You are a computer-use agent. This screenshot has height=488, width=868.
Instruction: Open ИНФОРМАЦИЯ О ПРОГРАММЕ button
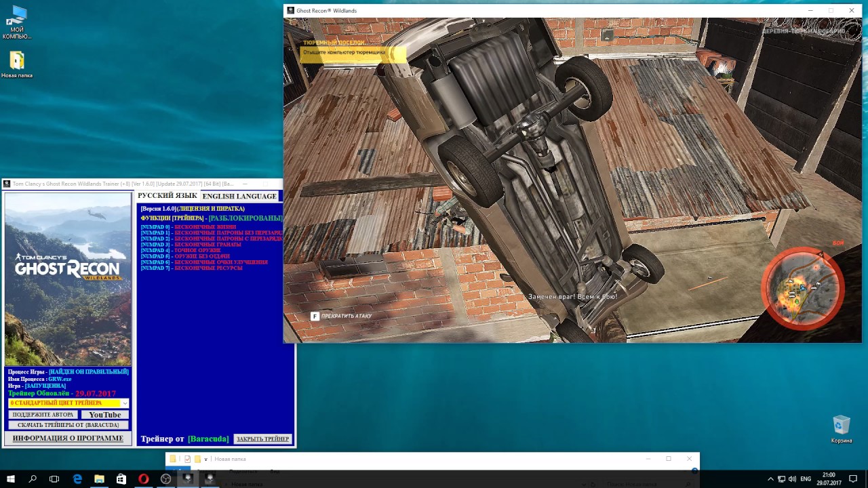(x=68, y=439)
